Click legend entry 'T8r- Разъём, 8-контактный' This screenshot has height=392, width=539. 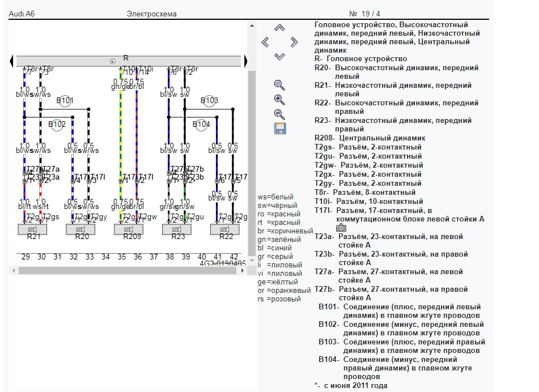[x=365, y=193]
